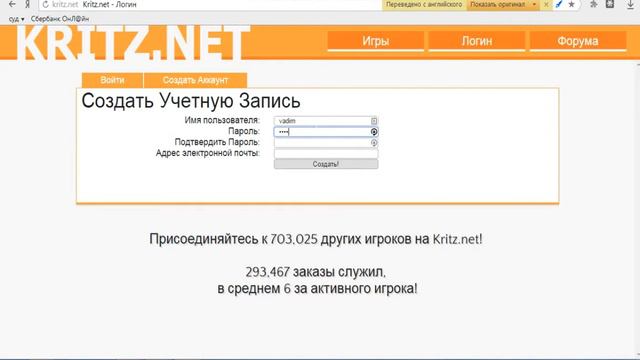Switch to the "Войти" tab

(x=112, y=80)
